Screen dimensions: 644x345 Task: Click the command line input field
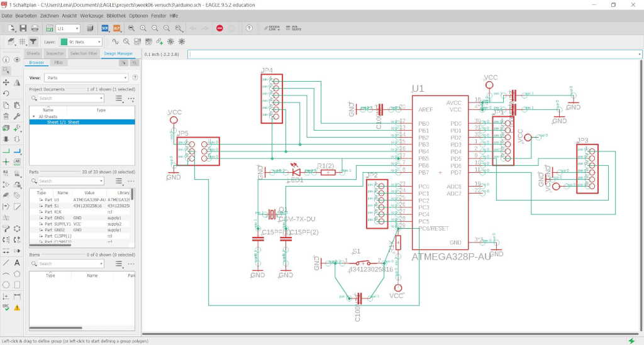(x=414, y=54)
